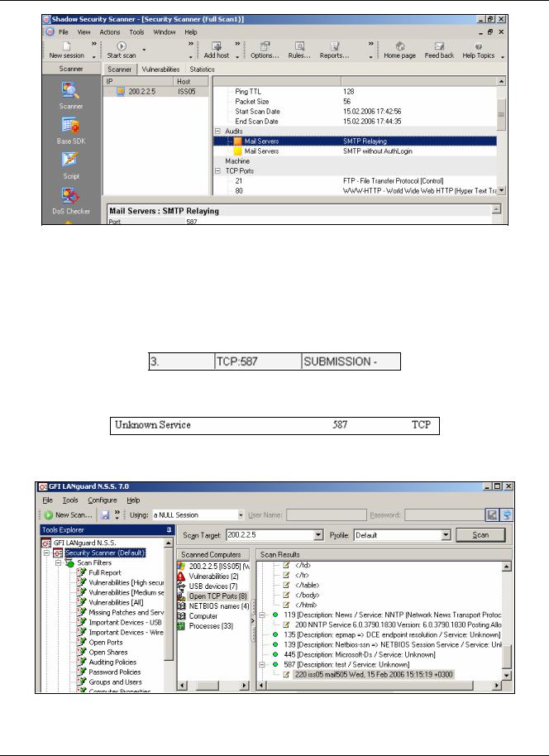Click the USB devices (7) icon
549x756 pixels.
tap(181, 586)
